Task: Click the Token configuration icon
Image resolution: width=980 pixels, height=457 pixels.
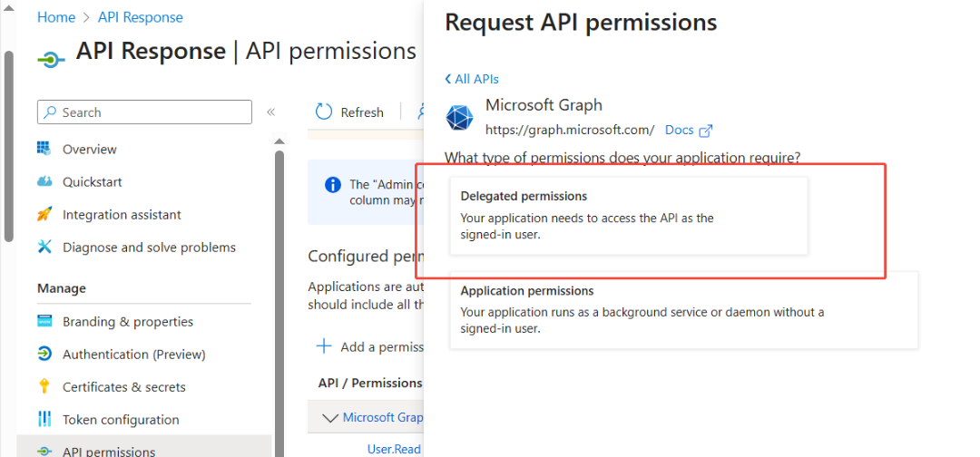Action: pyautogui.click(x=44, y=420)
